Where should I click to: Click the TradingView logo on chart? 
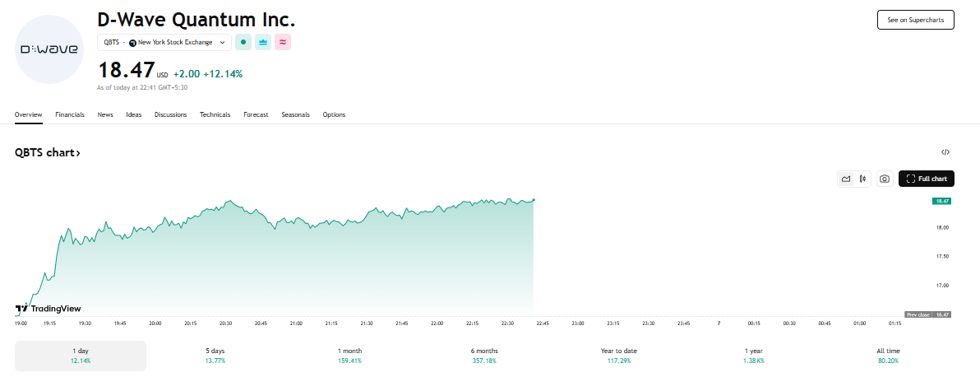(x=49, y=309)
